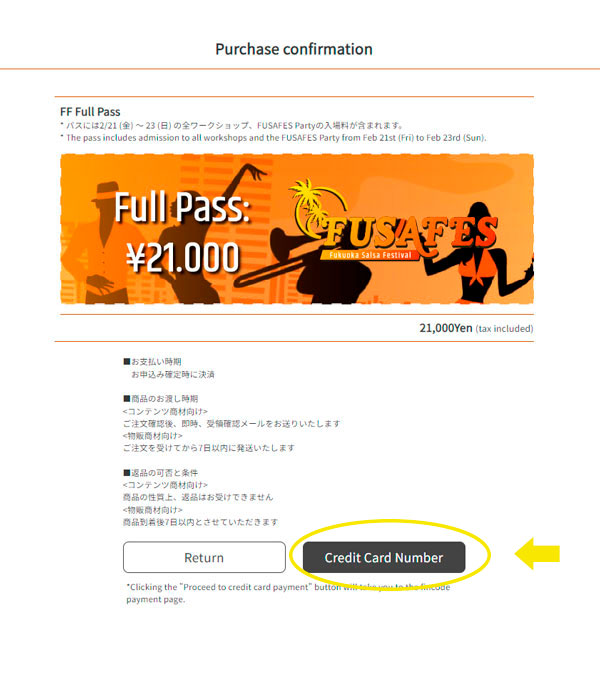Screen dimensions: 600x673
Task: Click the bikini dancer silhouette on right
Action: pyautogui.click(x=481, y=253)
